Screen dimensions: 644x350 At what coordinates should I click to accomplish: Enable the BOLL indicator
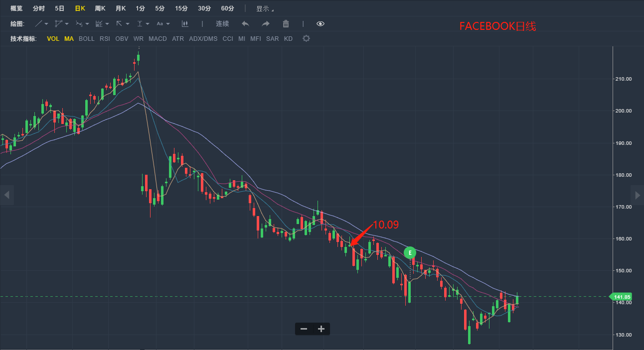coord(87,39)
